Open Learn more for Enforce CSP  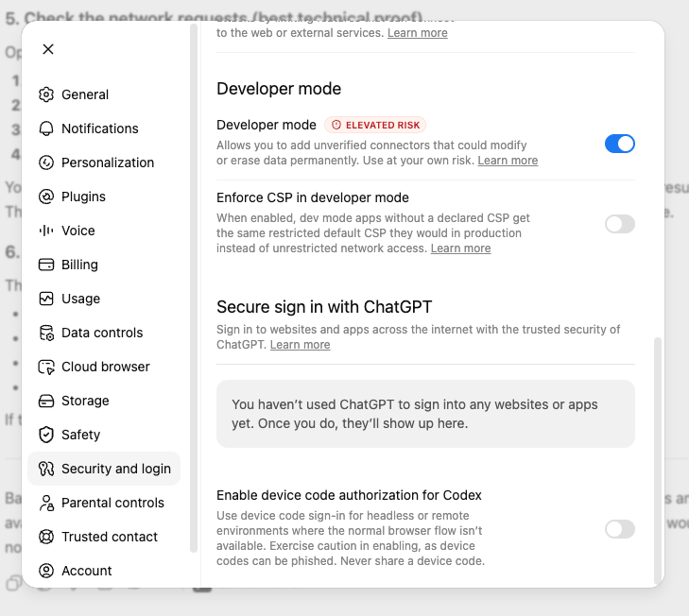460,248
